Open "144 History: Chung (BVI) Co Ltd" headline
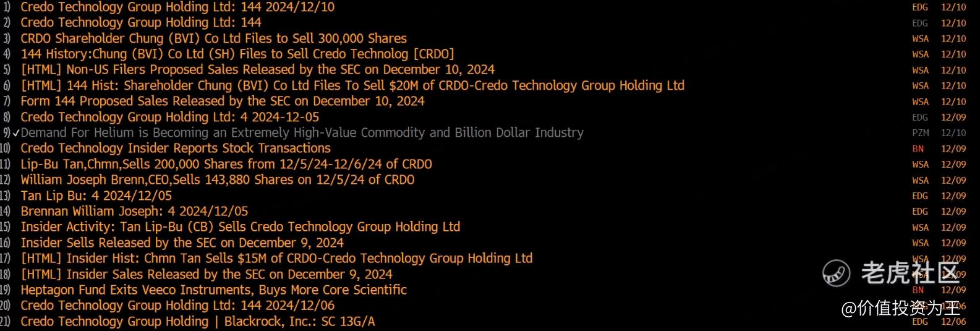 coord(237,54)
